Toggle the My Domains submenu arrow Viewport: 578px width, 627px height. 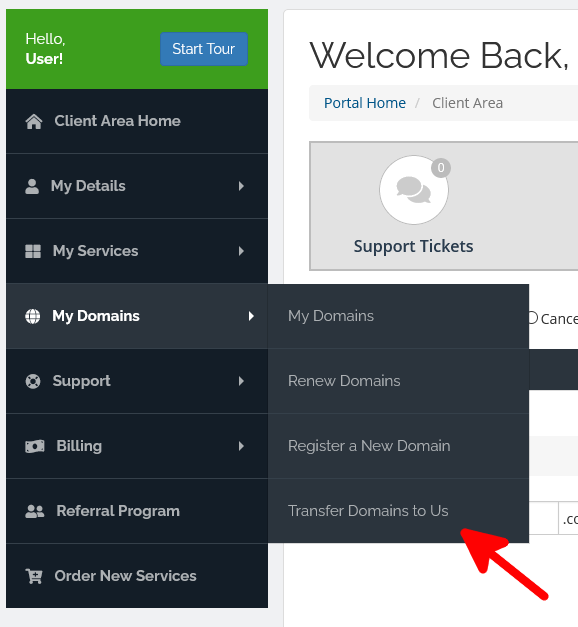[251, 316]
